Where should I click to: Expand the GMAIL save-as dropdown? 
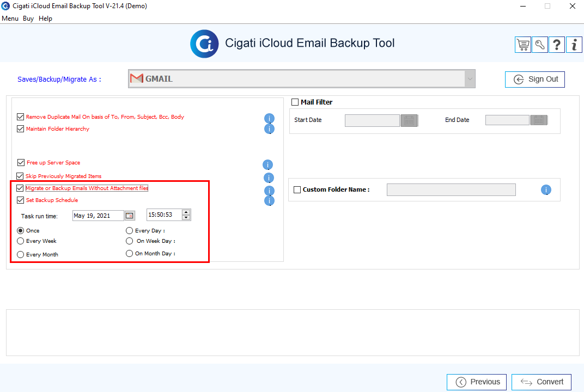point(470,79)
